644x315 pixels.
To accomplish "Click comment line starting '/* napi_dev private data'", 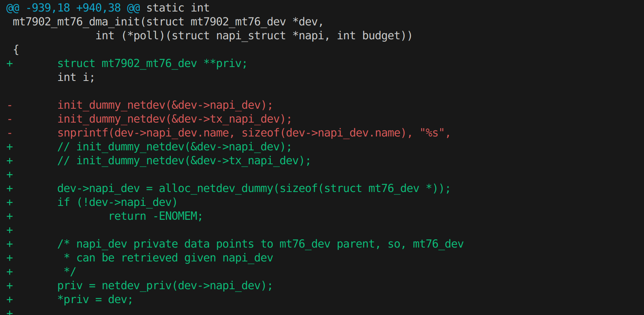I will click(260, 244).
